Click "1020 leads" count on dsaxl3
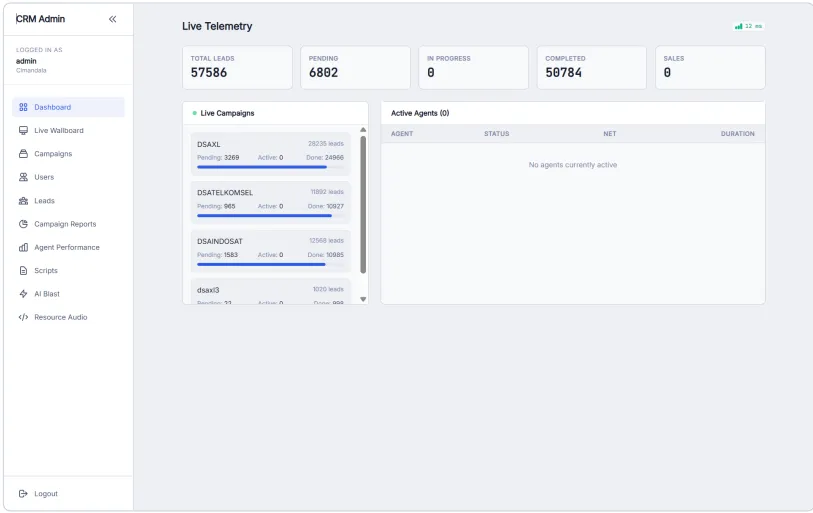Viewport: 813px width, 513px height. pos(328,289)
